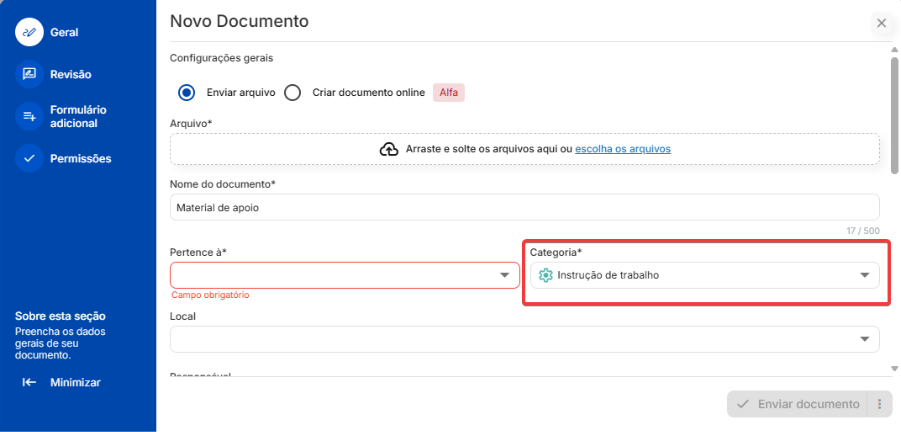This screenshot has height=432, width=901.
Task: Click the Permissões checkmark icon
Action: [29, 158]
